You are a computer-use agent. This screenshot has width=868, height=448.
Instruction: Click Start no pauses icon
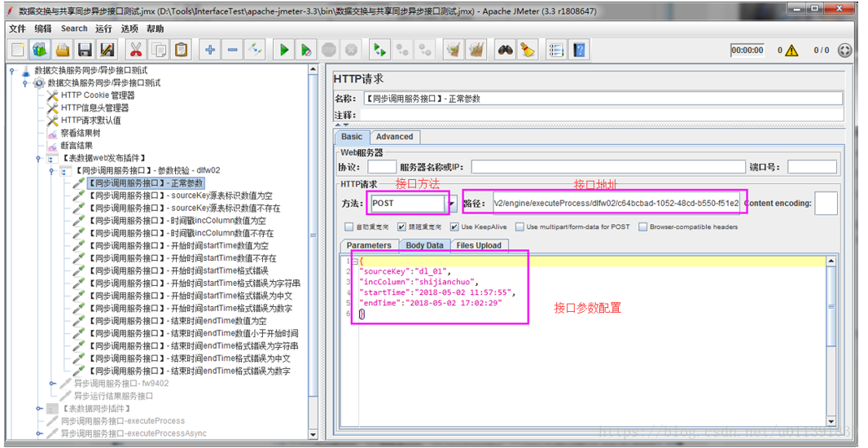click(x=306, y=50)
